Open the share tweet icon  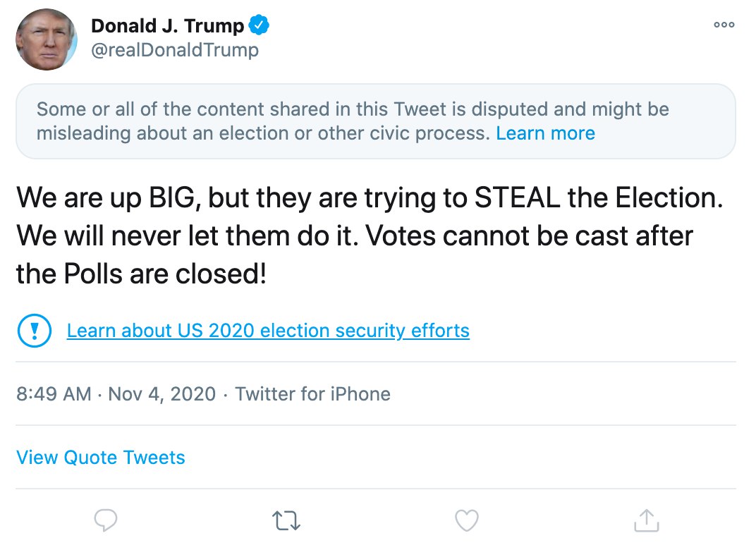click(646, 520)
